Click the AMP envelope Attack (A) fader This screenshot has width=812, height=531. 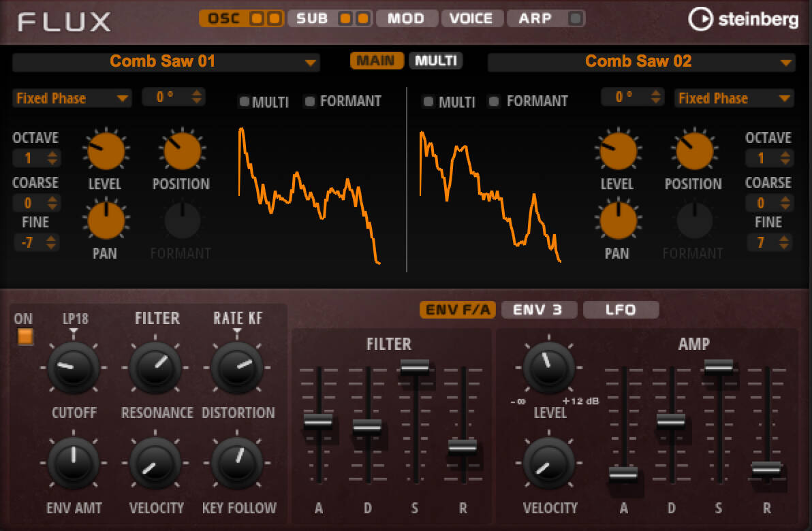tap(623, 474)
